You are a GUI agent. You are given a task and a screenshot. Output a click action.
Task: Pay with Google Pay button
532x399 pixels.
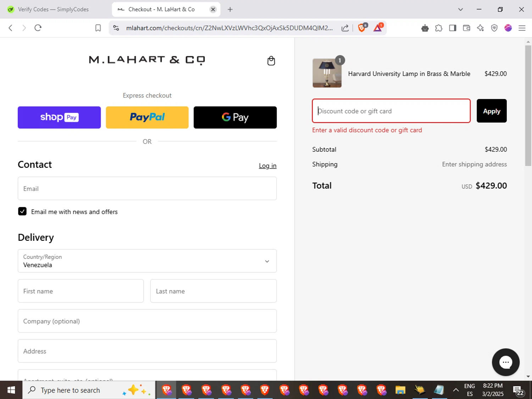tap(235, 117)
